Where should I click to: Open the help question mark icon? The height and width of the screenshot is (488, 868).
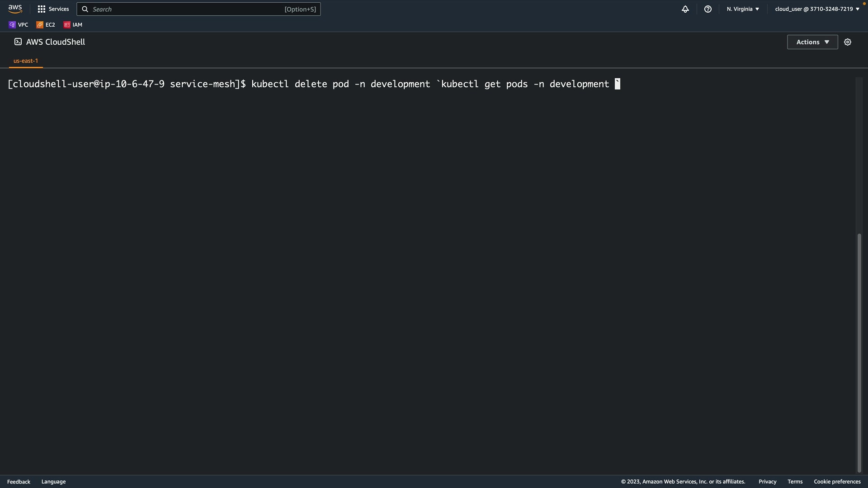[708, 9]
